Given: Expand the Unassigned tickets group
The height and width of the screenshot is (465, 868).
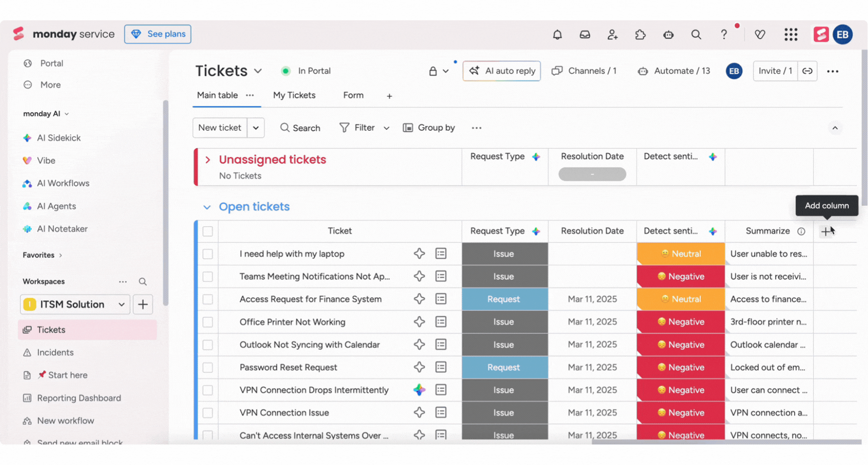Looking at the screenshot, I should (x=208, y=160).
